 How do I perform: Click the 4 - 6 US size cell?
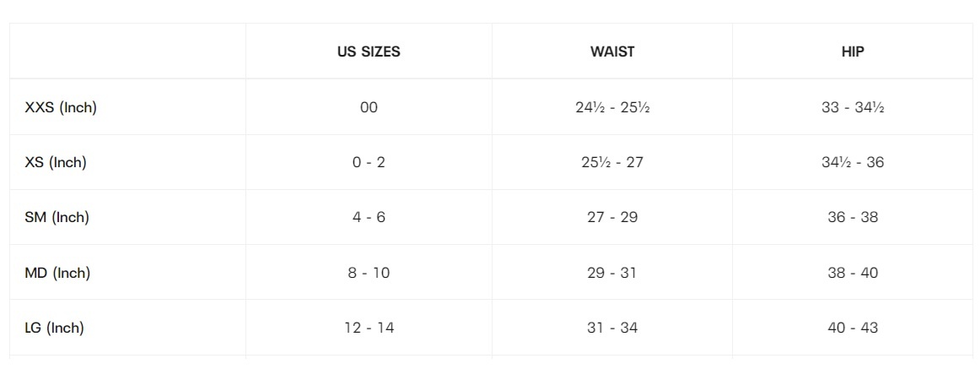point(369,217)
